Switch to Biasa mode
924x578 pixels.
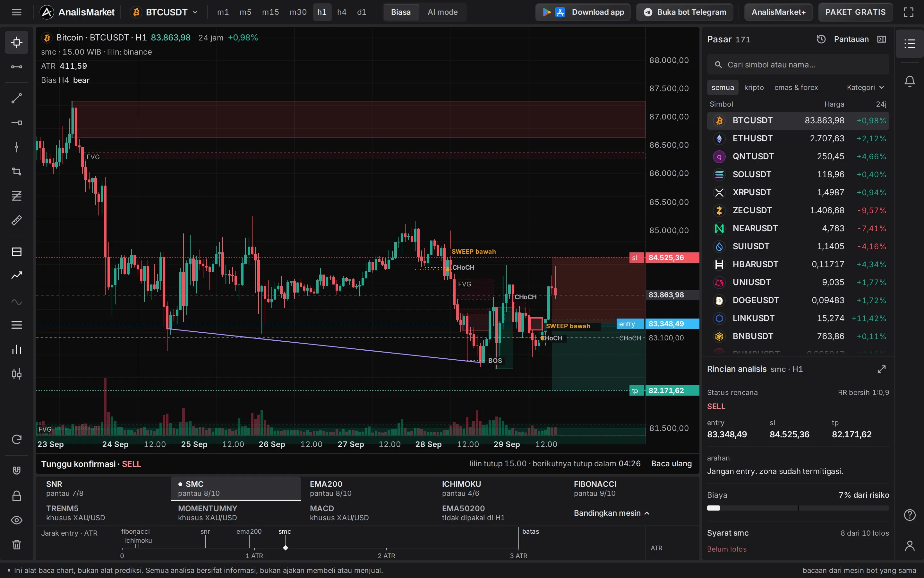coord(400,12)
